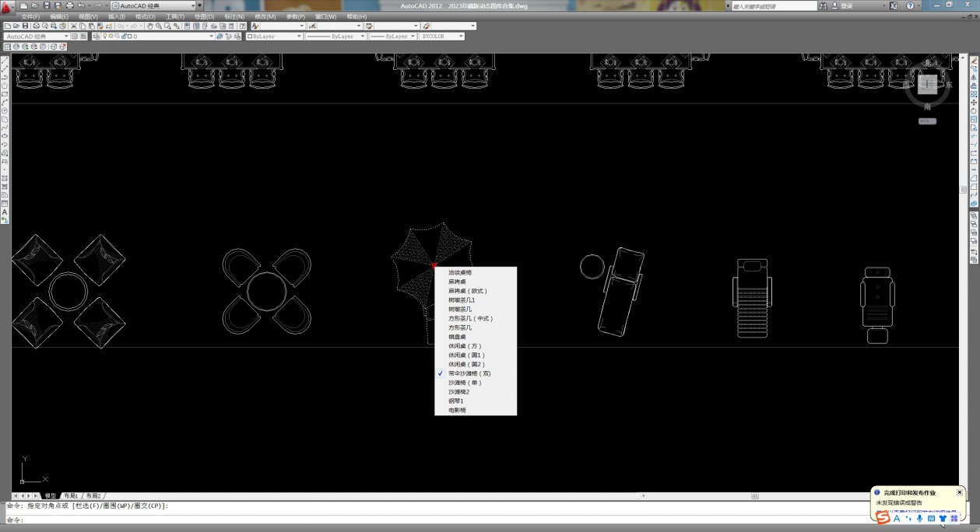Click the microphone icon in Sogou bar
This screenshot has width=980, height=532.
click(919, 518)
